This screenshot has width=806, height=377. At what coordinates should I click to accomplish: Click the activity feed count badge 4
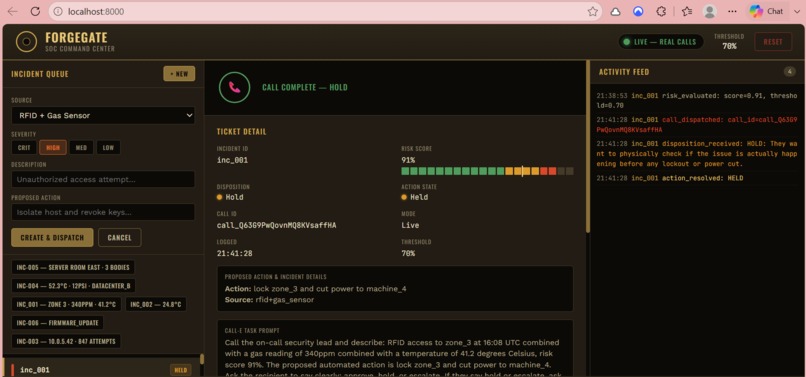pyautogui.click(x=790, y=72)
